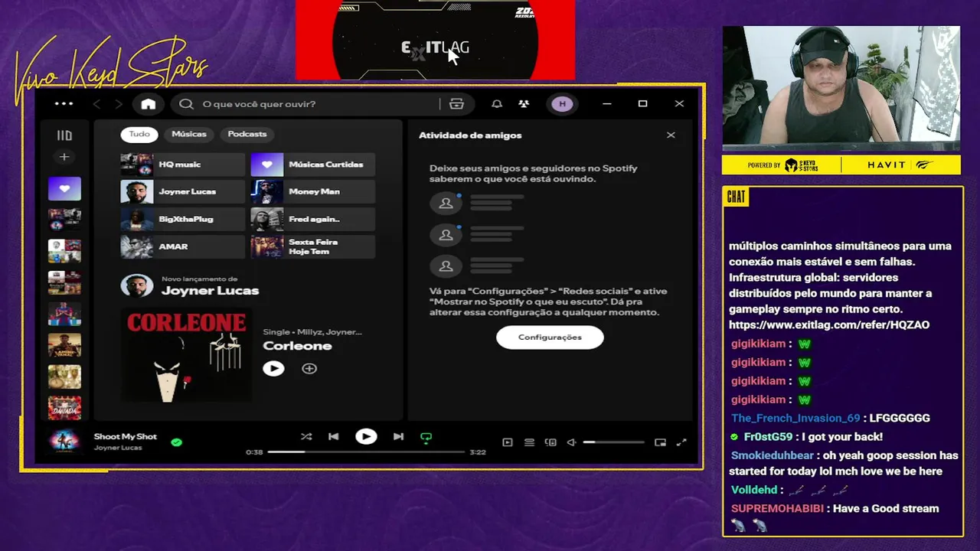Open the Shoot My Shot track title
980x551 pixels.
coord(126,436)
